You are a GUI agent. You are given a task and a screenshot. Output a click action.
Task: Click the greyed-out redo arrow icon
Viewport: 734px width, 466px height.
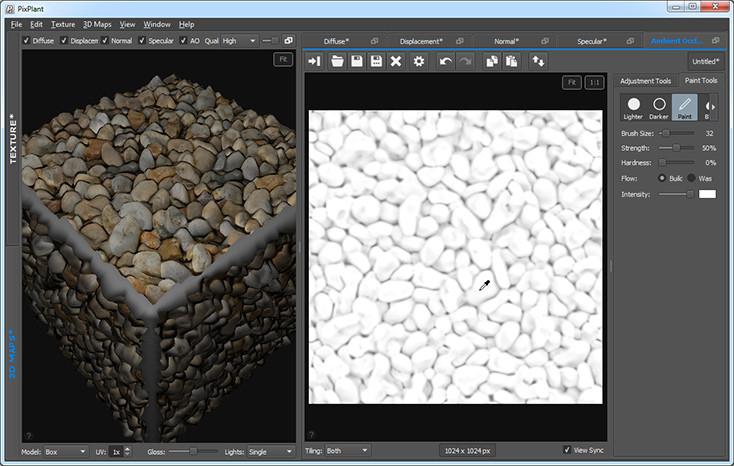(465, 61)
